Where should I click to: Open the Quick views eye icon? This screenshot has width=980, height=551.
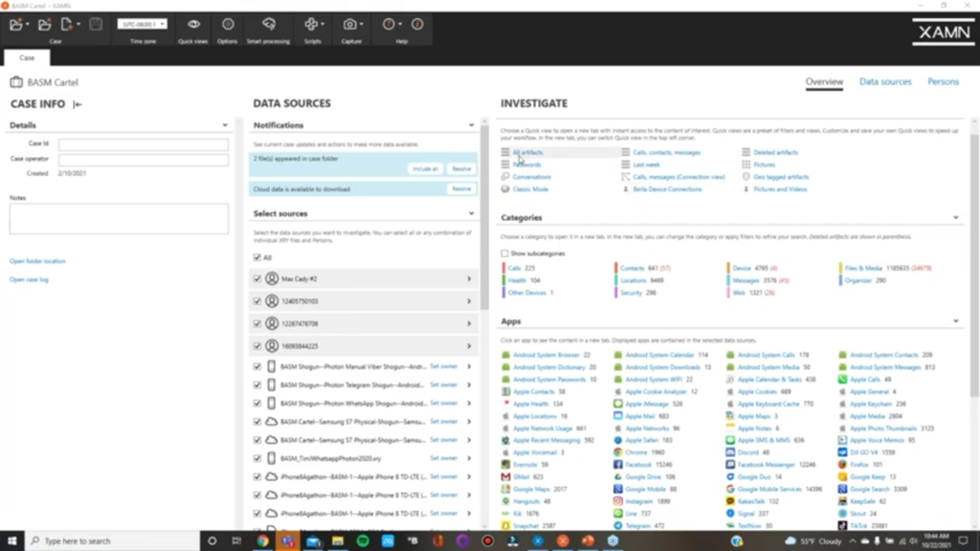point(193,24)
